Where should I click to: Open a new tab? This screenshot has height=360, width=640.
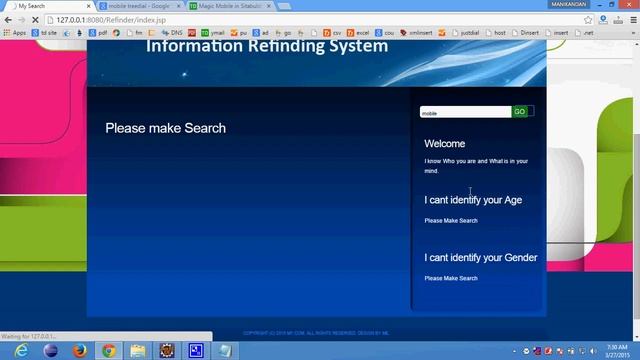tap(284, 6)
